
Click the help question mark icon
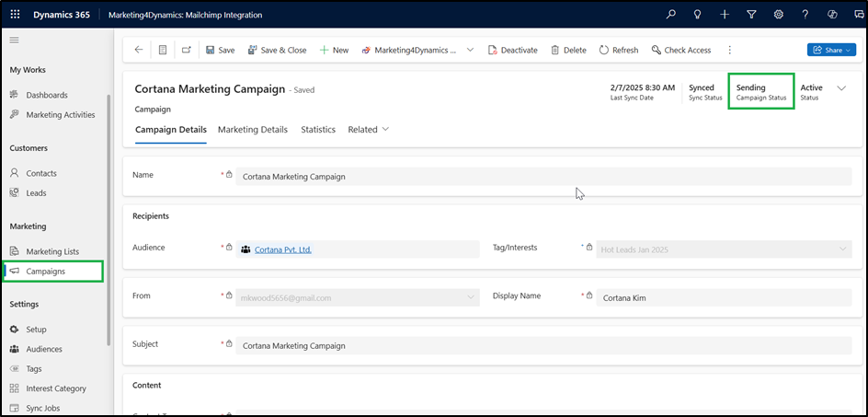tap(805, 15)
